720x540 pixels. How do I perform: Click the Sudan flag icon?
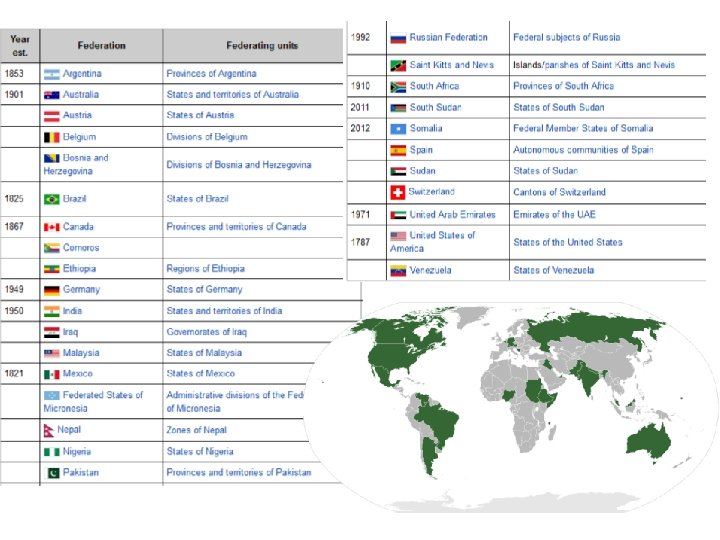click(398, 171)
